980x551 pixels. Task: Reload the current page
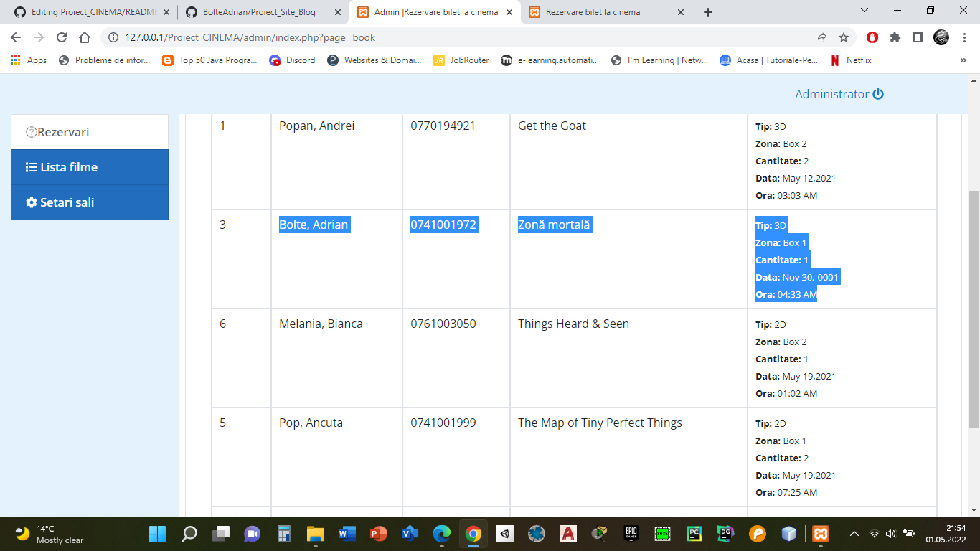coord(62,37)
